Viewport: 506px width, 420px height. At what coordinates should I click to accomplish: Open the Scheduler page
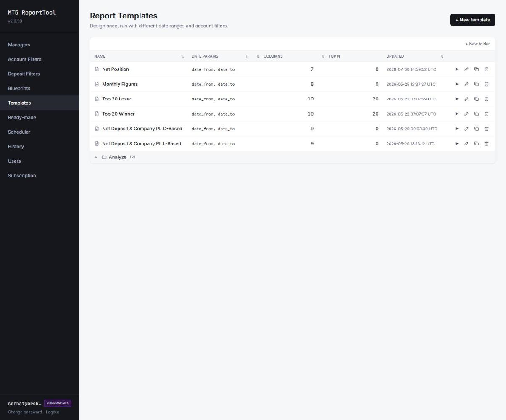coord(40,132)
